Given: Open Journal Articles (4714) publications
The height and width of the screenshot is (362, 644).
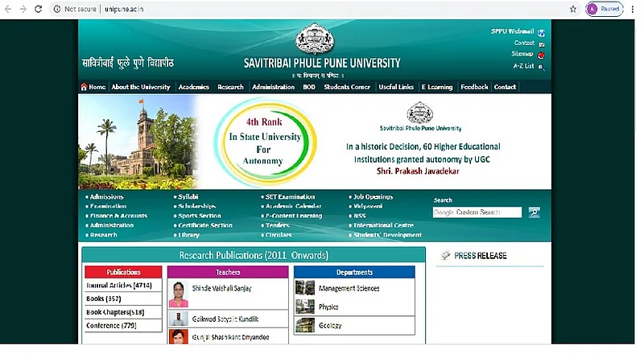Looking at the screenshot, I should (x=119, y=286).
